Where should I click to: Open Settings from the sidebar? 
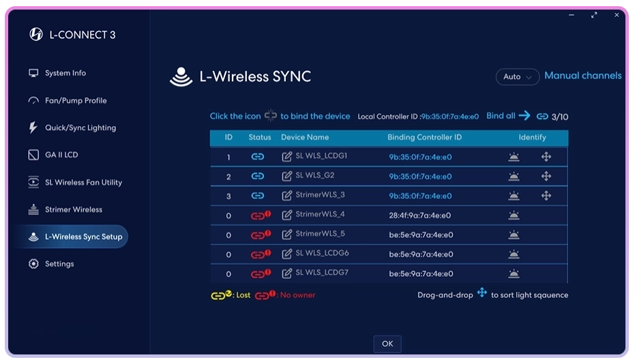(x=51, y=264)
